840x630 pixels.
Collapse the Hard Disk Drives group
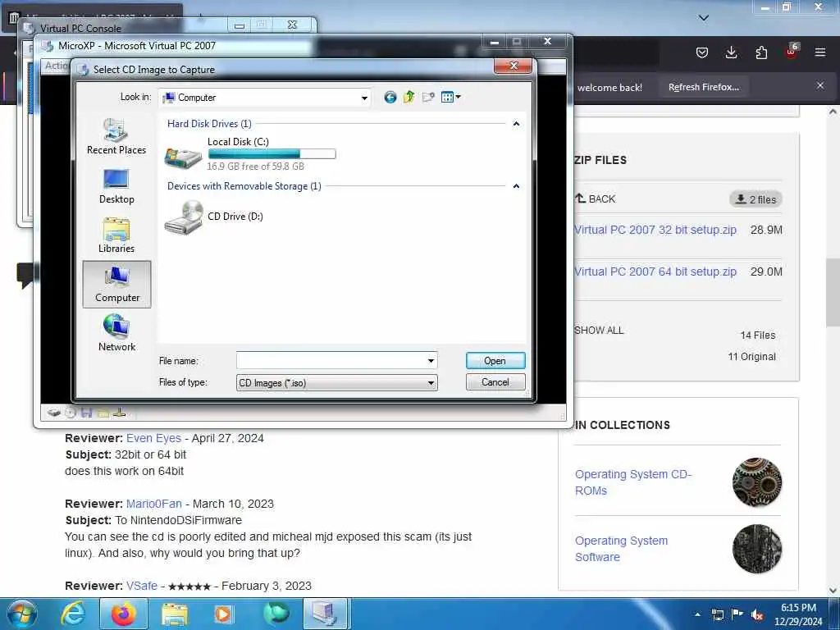coord(516,124)
